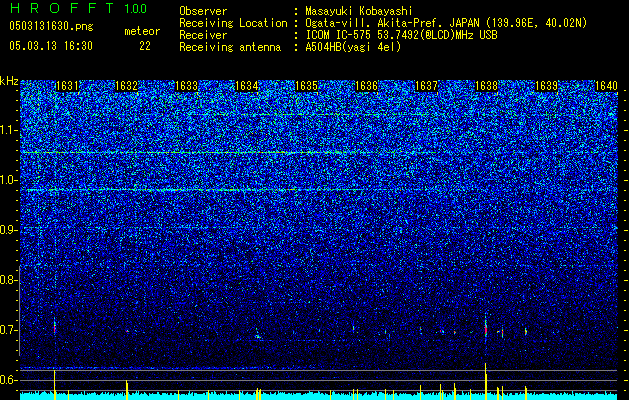Click the 0.9 frequency axis label
629x400 pixels.
[x=8, y=230]
